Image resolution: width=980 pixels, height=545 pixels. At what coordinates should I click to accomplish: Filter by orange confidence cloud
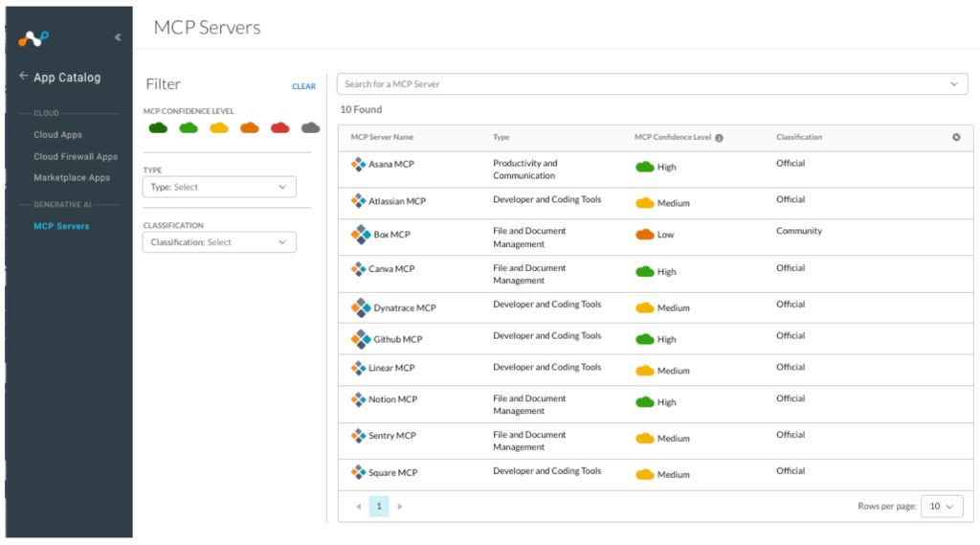pos(250,128)
